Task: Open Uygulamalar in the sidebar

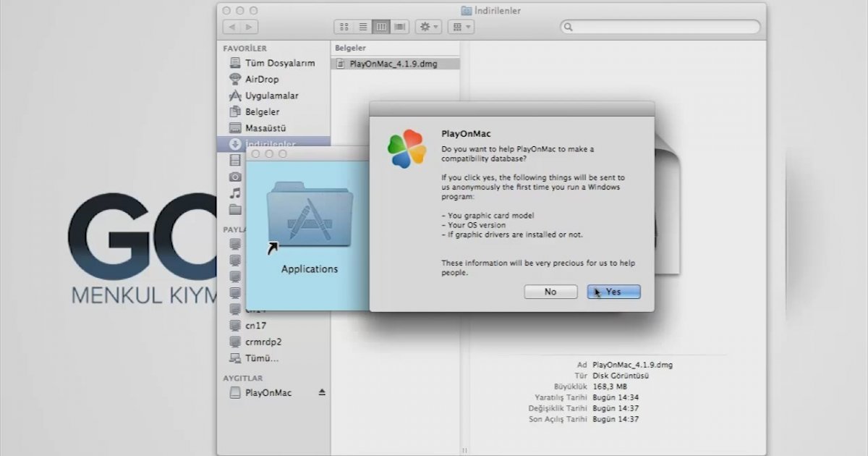Action: (x=273, y=96)
